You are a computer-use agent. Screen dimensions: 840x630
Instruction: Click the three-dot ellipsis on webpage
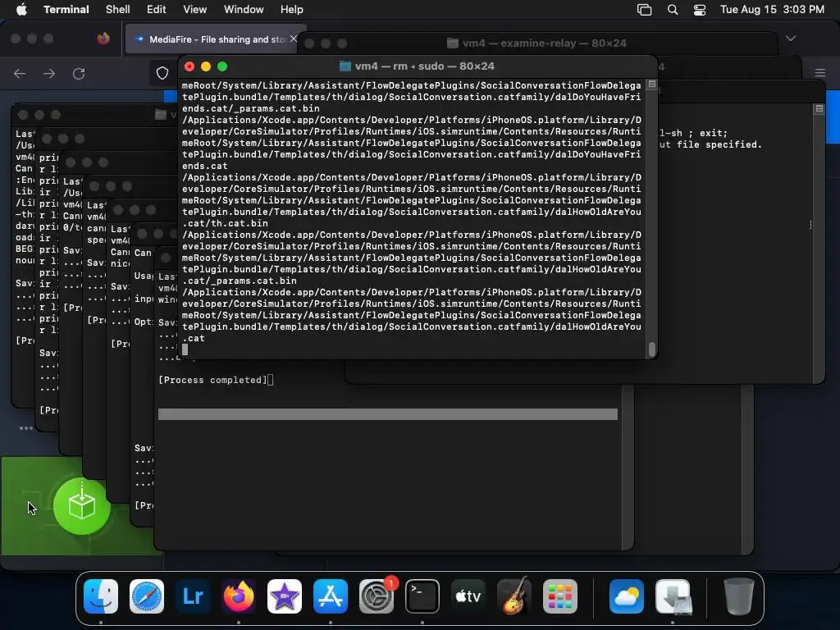(x=25, y=428)
